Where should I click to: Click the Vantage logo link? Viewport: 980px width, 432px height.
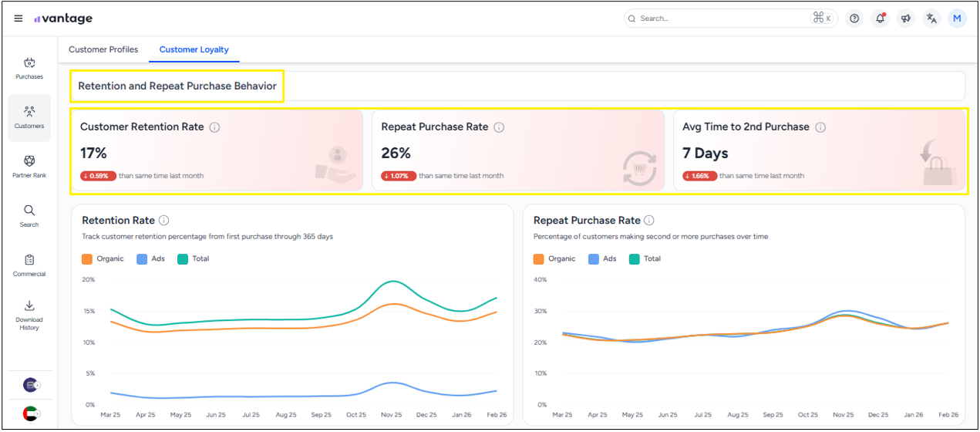point(63,19)
